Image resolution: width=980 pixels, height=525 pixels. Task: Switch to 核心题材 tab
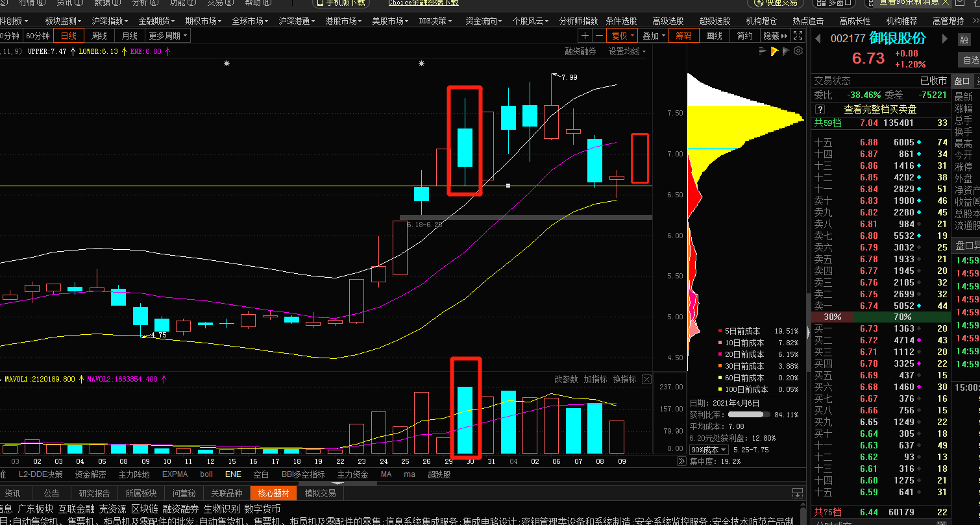pos(273,493)
